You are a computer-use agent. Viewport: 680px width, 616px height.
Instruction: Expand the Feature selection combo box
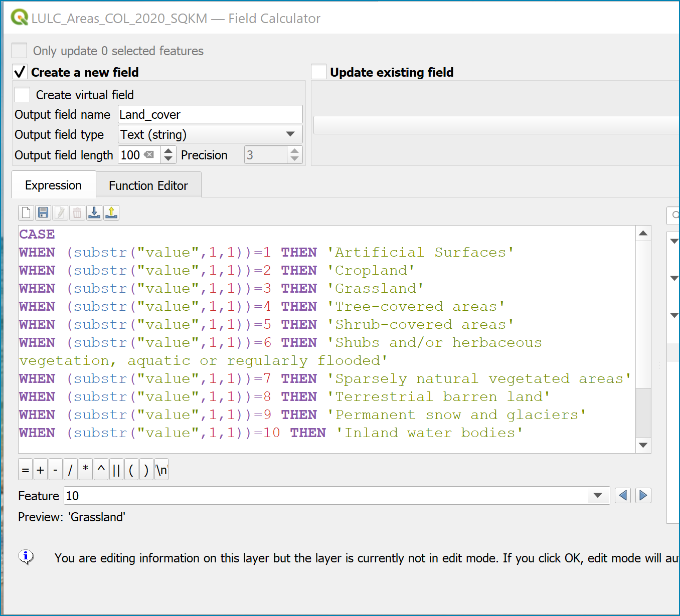(x=597, y=496)
